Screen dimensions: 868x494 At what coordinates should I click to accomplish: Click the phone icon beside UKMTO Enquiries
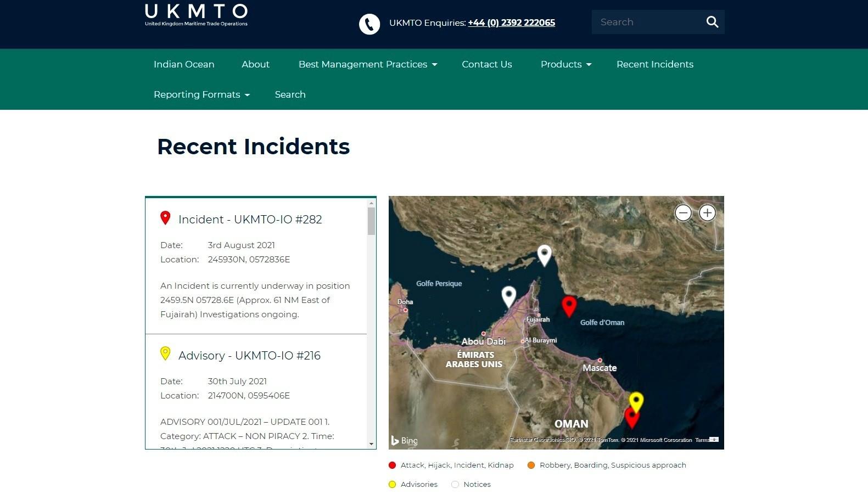[x=369, y=24]
